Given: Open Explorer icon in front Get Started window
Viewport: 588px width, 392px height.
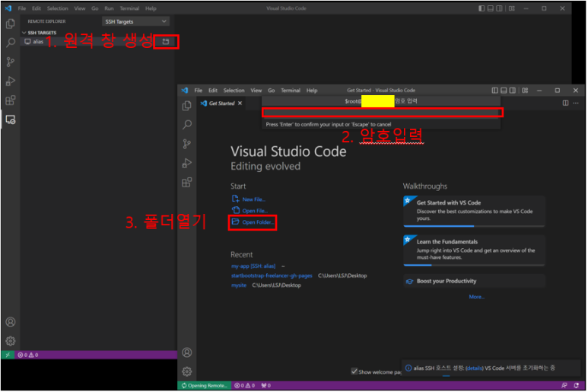Looking at the screenshot, I should (x=187, y=106).
